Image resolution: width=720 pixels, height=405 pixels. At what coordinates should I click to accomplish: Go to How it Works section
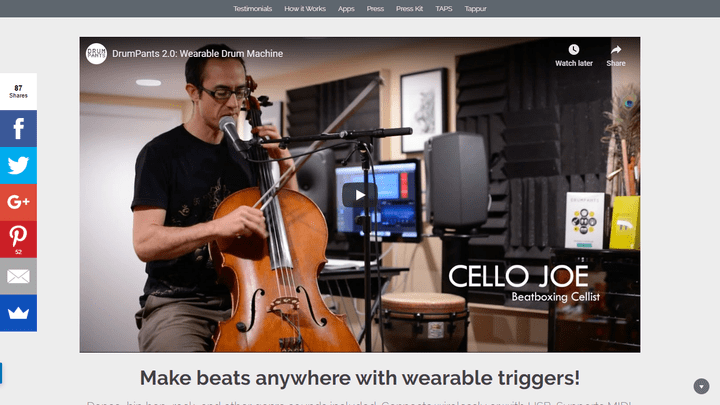coord(305,9)
